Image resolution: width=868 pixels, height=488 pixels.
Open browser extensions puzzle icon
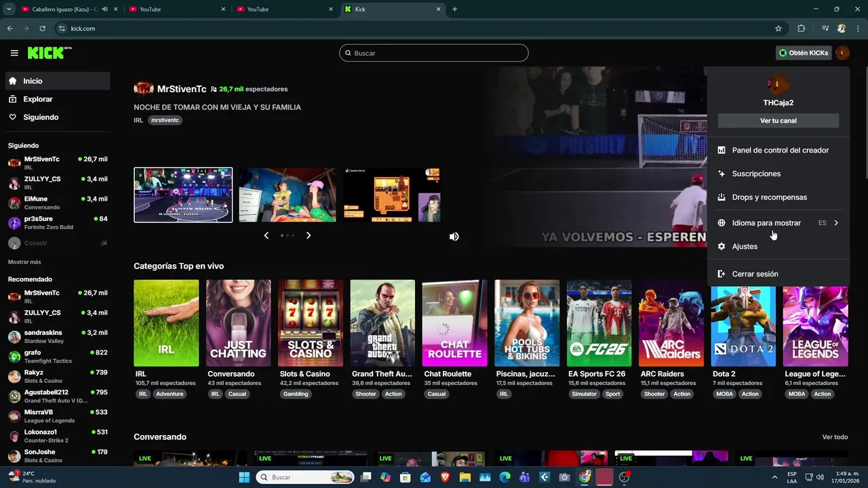point(802,28)
